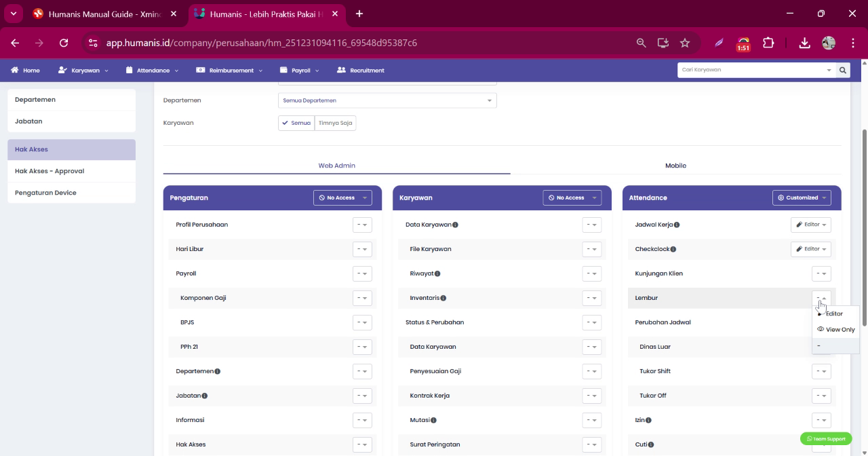
Task: Bookmark this page with the star icon
Action: 685,43
